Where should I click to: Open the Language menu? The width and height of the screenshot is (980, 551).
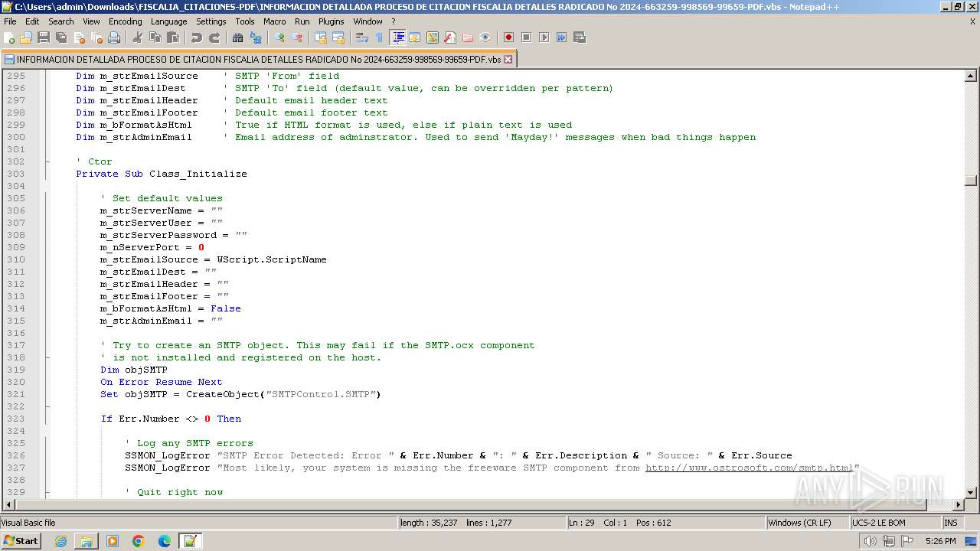click(168, 21)
